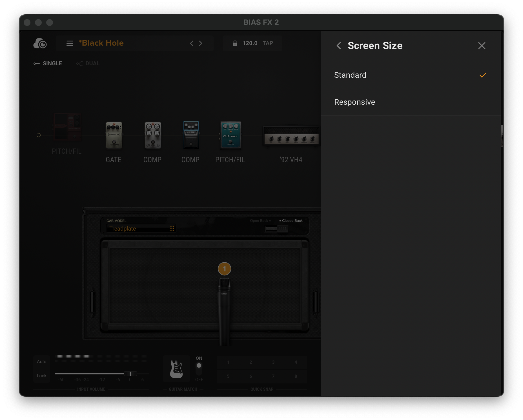Click the Guitar Match guitar icon

[176, 369]
